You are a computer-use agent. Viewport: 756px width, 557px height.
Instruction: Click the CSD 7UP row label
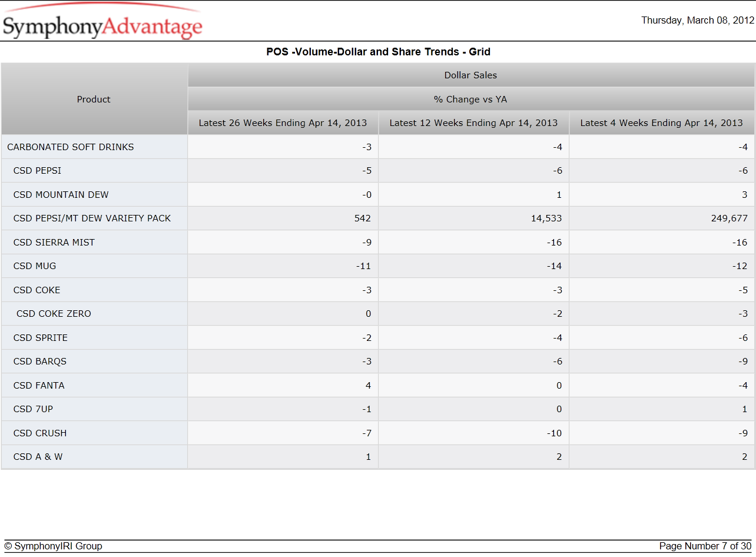point(33,409)
